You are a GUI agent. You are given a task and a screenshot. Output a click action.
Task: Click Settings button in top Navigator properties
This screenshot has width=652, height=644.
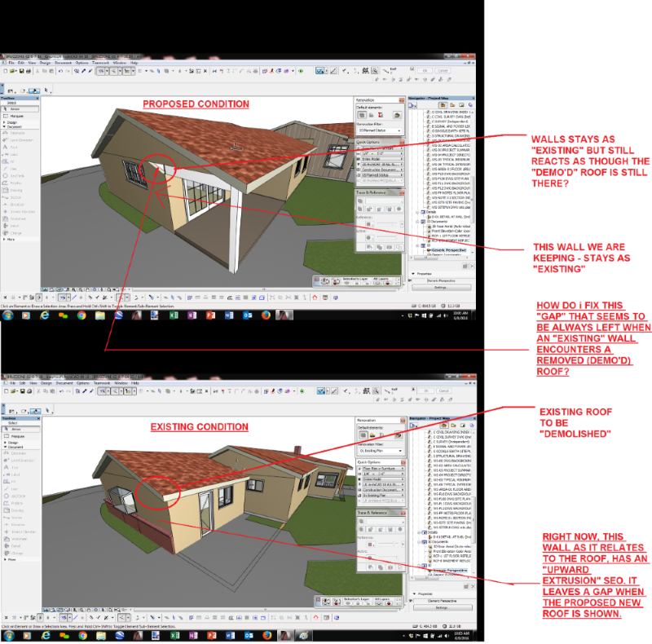[x=441, y=288]
